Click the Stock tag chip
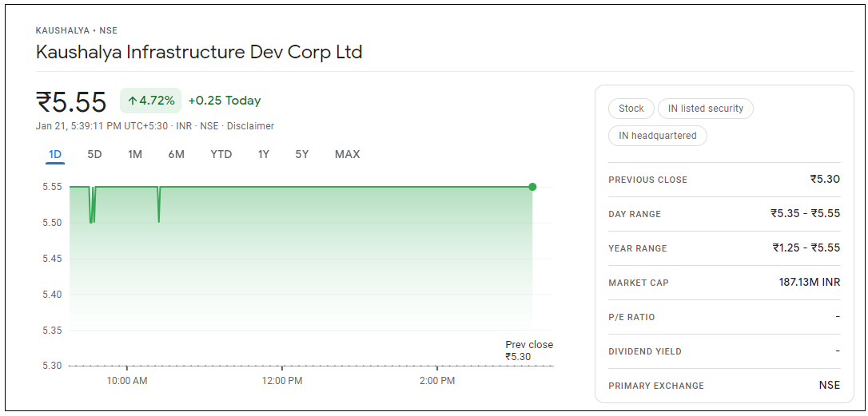Screen dimensions: 868x416 coord(631,109)
